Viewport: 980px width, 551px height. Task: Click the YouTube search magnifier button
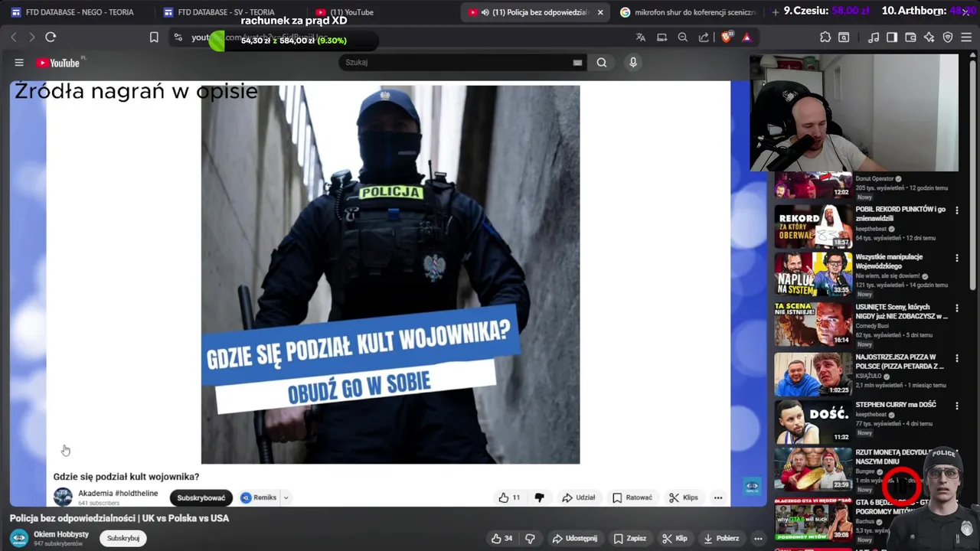tap(602, 63)
